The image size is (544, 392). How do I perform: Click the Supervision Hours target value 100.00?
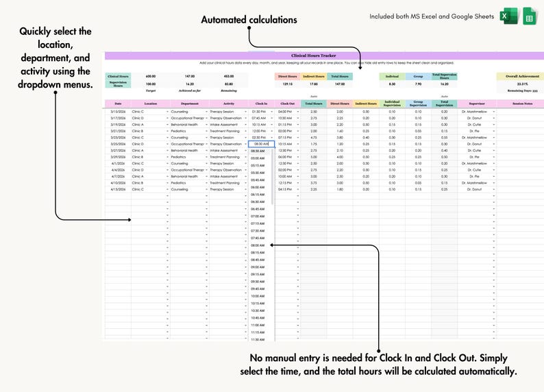151,84
